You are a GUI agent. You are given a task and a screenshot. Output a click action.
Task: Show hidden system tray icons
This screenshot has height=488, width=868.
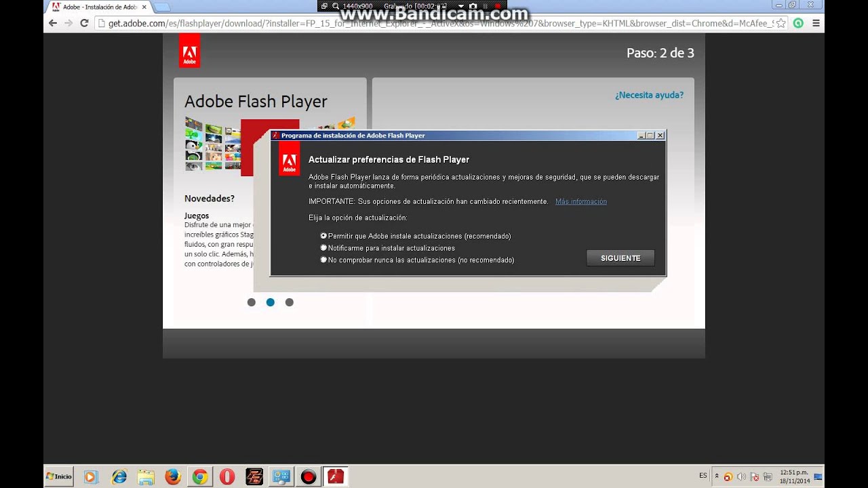click(717, 476)
